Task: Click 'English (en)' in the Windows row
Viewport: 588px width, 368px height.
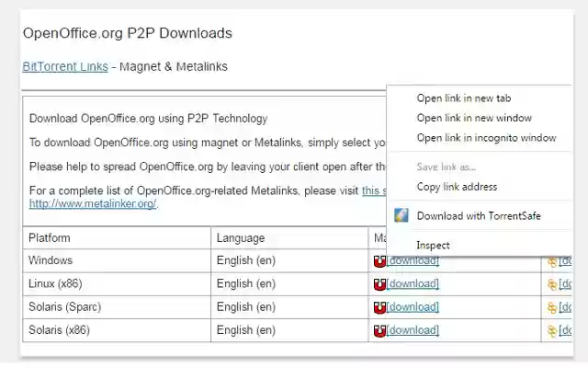Action: click(x=246, y=260)
